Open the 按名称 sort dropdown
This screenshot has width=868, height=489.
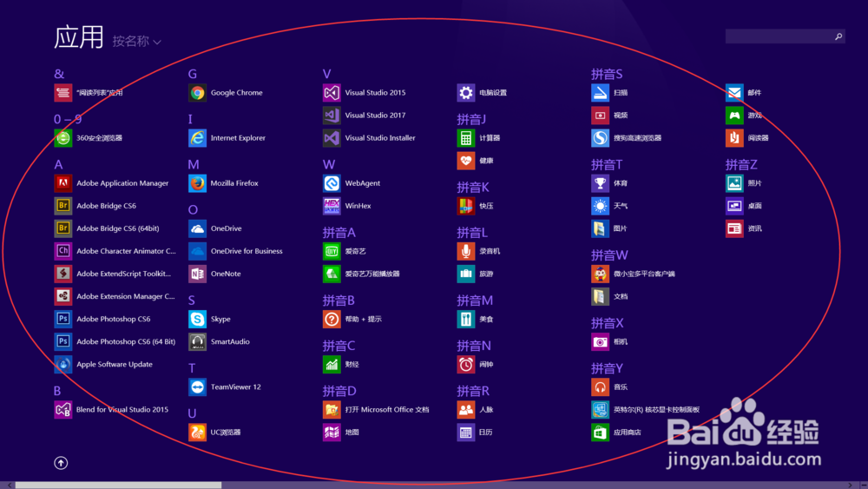pos(137,41)
